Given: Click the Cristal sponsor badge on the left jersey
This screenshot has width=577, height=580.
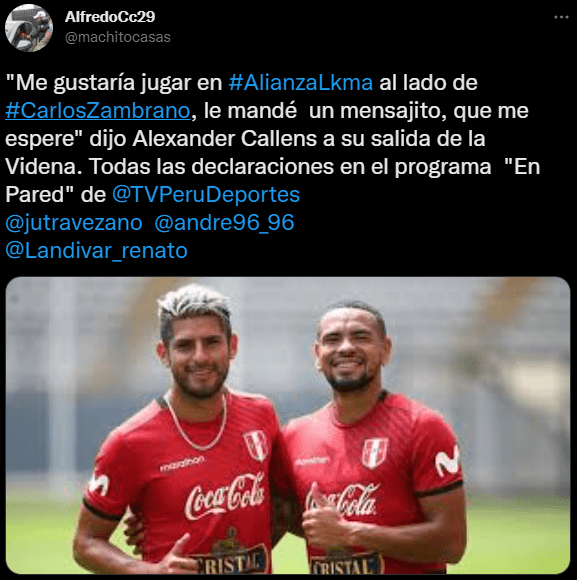Looking at the screenshot, I should tap(229, 559).
